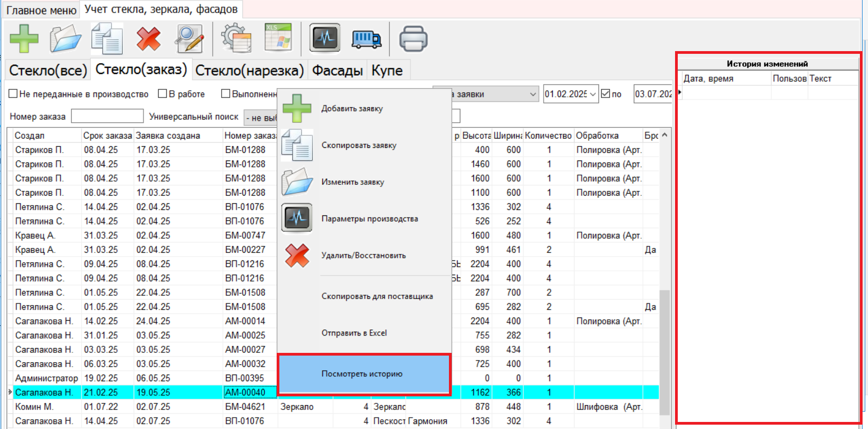Uncheck the 'по' date checkbox
This screenshot has width=868, height=429.
tap(605, 94)
